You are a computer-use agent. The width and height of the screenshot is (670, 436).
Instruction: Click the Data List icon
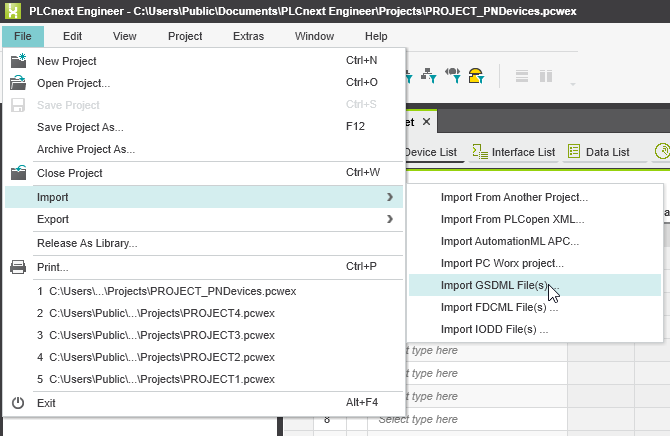click(x=574, y=151)
